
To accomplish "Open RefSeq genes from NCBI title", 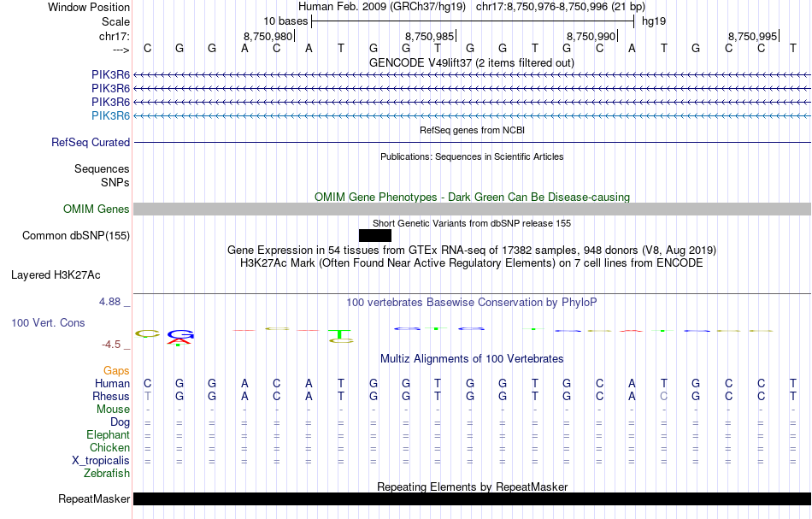I will tap(472, 131).
